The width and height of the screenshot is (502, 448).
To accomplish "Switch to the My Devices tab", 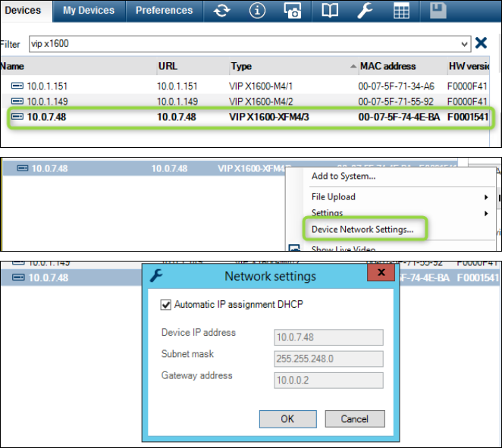I will tap(89, 11).
